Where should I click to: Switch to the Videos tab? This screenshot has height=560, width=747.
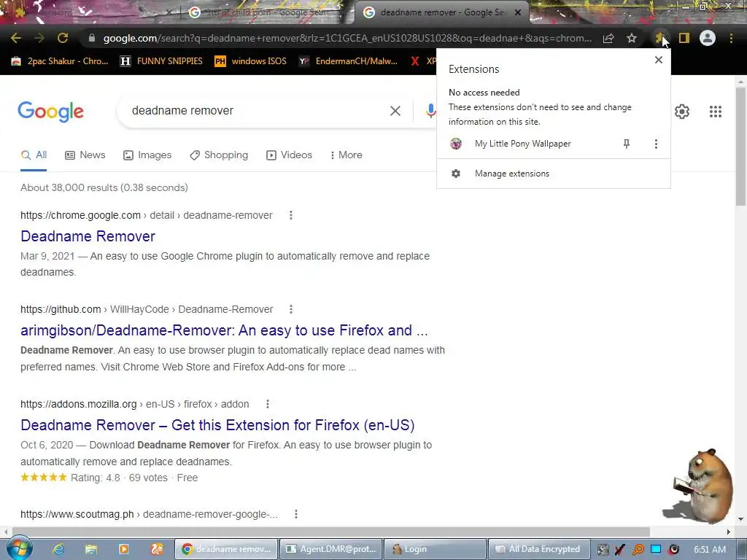tap(289, 155)
